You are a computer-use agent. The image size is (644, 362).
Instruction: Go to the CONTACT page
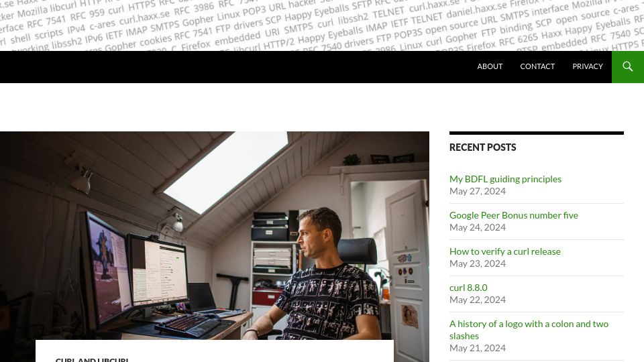[537, 66]
